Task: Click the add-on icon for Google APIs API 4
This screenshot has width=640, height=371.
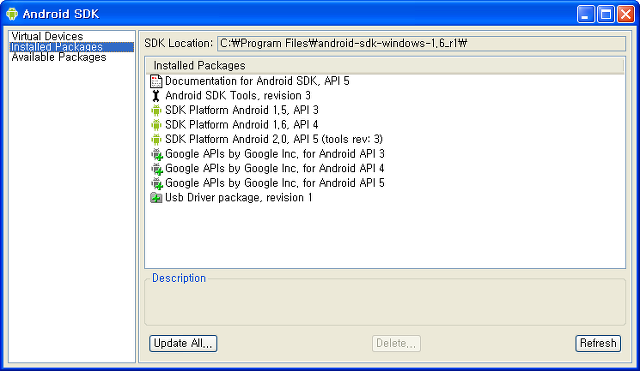Action: pos(157,169)
